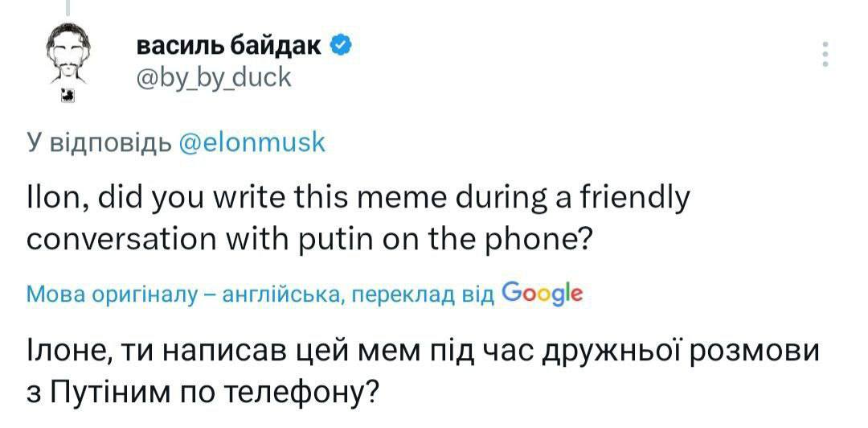Click the Google logo in translation note
This screenshot has height=428, width=868.
pyautogui.click(x=541, y=294)
